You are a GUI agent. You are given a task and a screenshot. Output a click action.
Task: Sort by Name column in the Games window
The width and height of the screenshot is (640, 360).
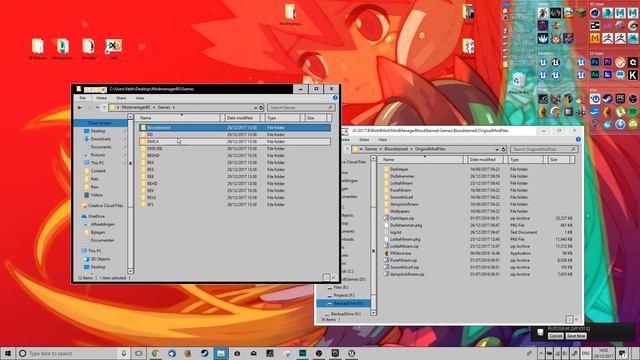tap(180, 118)
